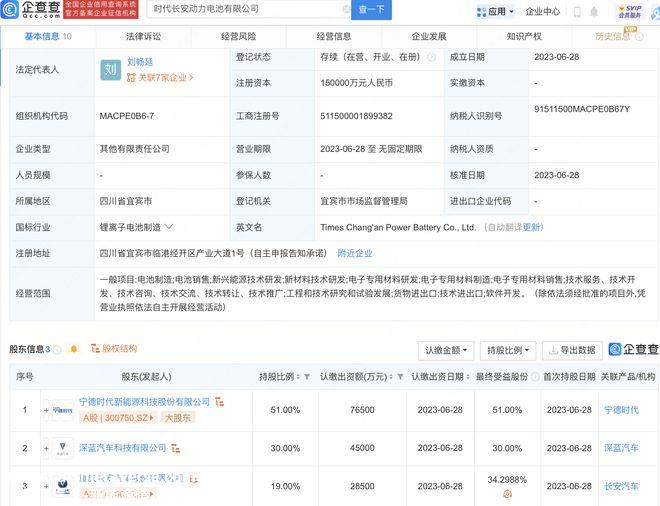Screen dimensions: 660x506
Task: Expand the A股 | 300750.SZ stock tag
Action: pyautogui.click(x=118, y=418)
